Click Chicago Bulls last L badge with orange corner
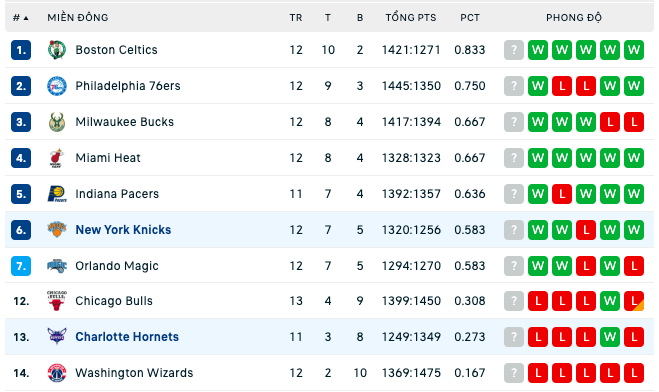Screen dimensions: 659x392 coord(634,301)
